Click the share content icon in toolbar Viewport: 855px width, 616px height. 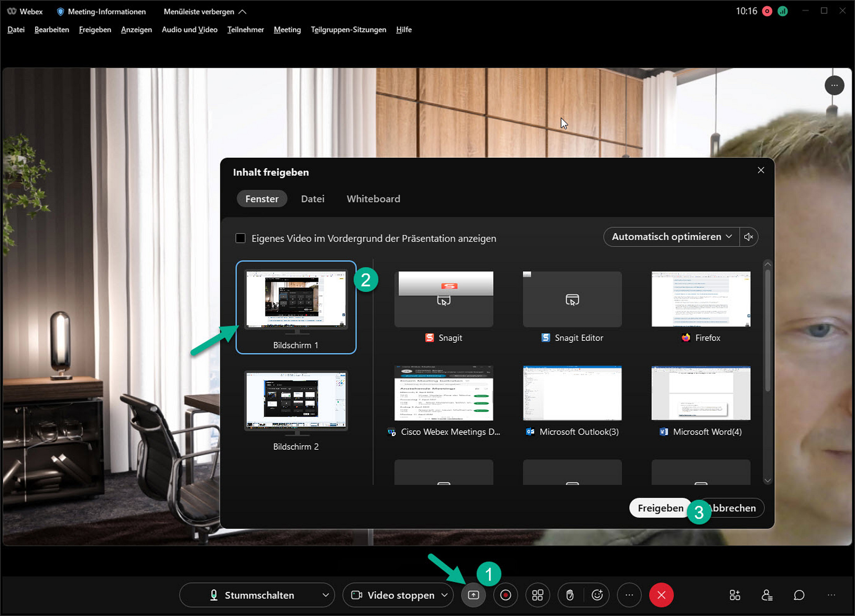click(x=473, y=595)
